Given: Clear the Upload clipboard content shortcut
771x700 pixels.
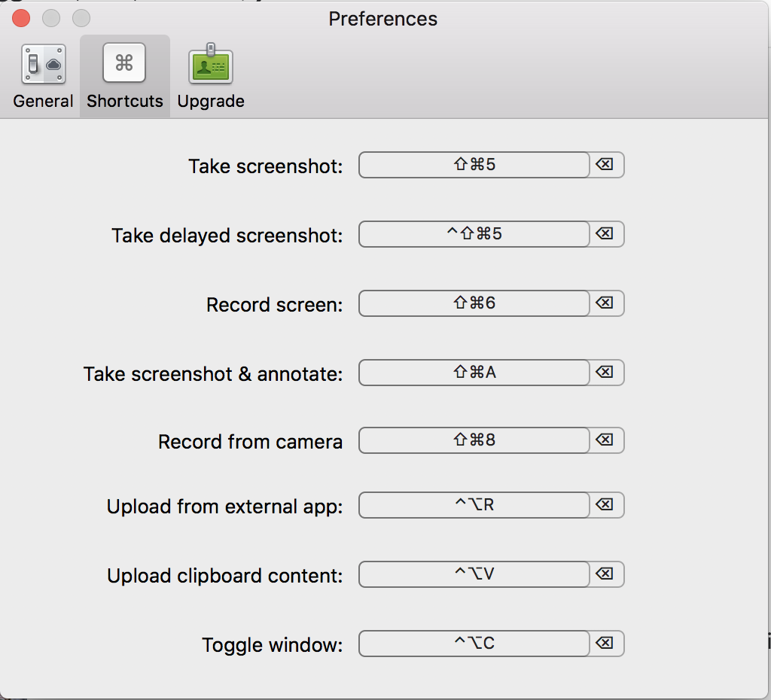Looking at the screenshot, I should [605, 574].
